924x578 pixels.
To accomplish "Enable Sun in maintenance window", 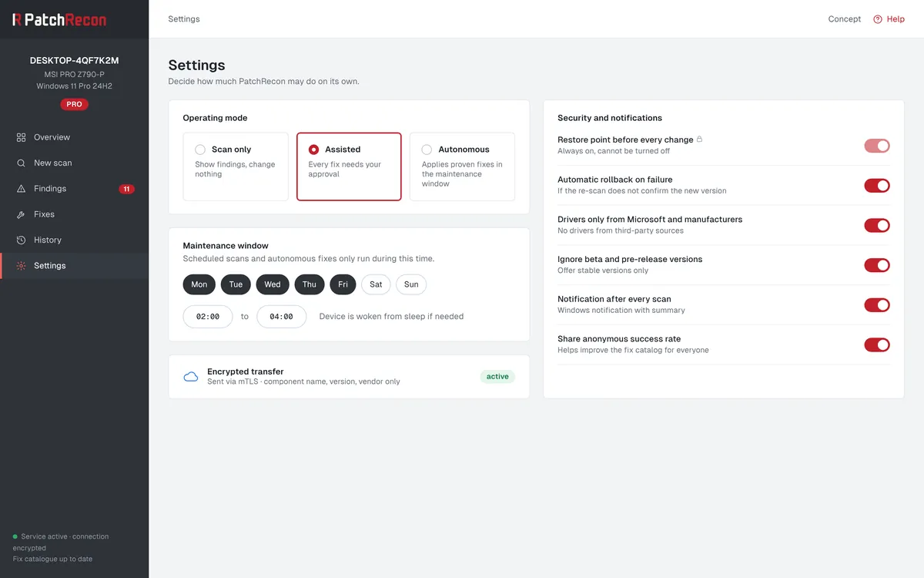I will click(x=411, y=284).
